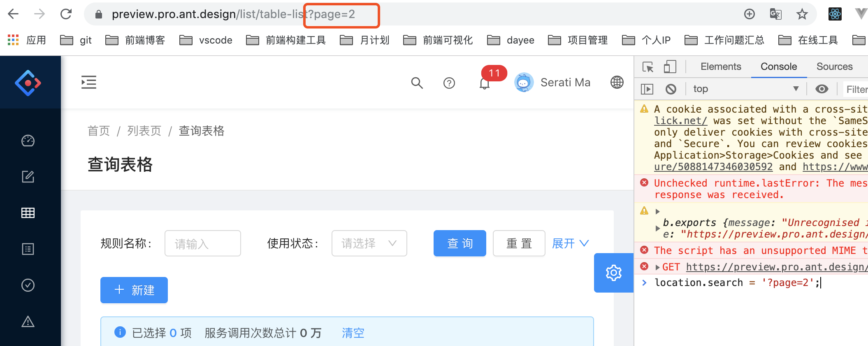Clear the console with the ban icon
868x346 pixels.
(671, 89)
